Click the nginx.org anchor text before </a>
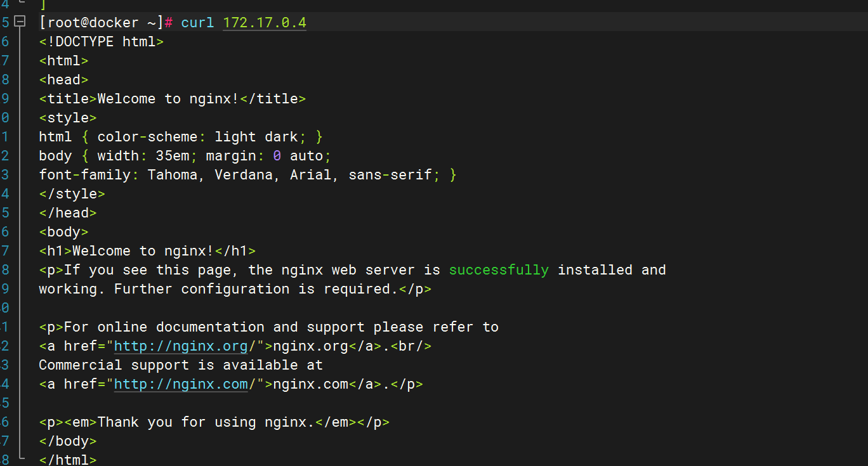 coord(310,346)
